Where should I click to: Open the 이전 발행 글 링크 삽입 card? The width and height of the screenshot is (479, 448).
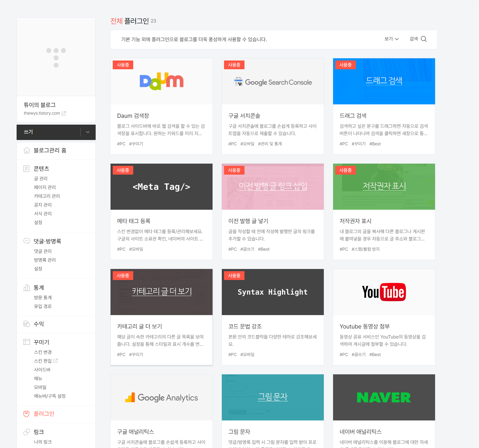pos(273,212)
